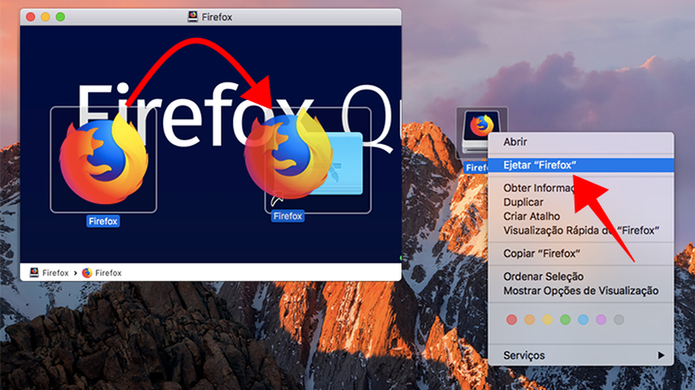Viewport: 695px width, 390px height.
Task: Apply the green color tag
Action: tap(565, 320)
